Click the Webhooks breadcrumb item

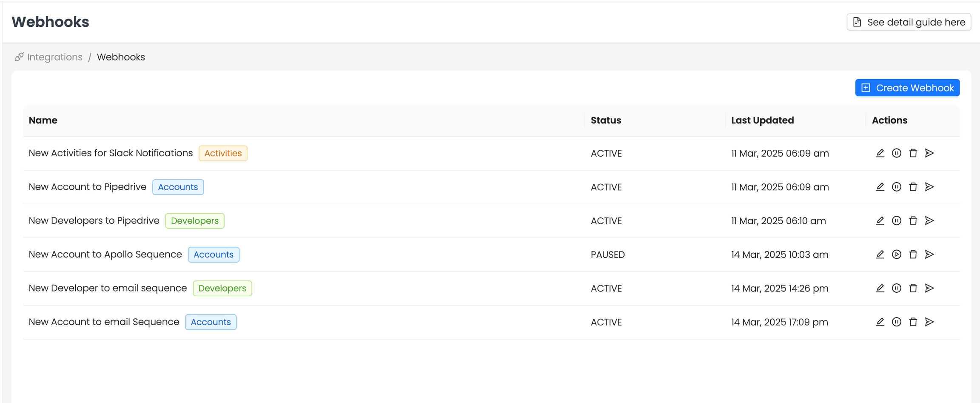[x=121, y=57]
